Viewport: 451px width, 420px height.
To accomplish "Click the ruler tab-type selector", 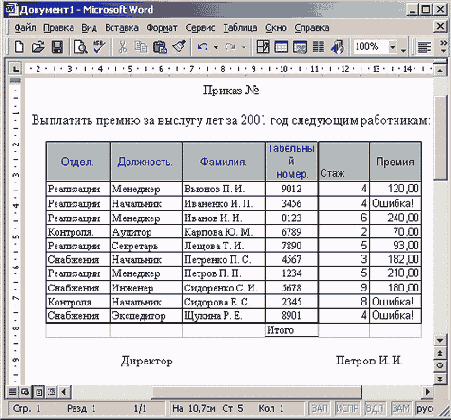I will [15, 69].
